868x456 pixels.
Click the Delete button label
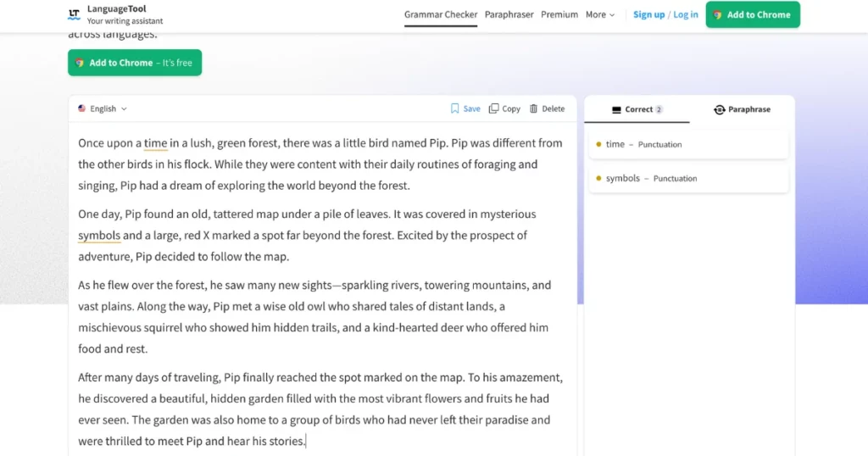[553, 108]
